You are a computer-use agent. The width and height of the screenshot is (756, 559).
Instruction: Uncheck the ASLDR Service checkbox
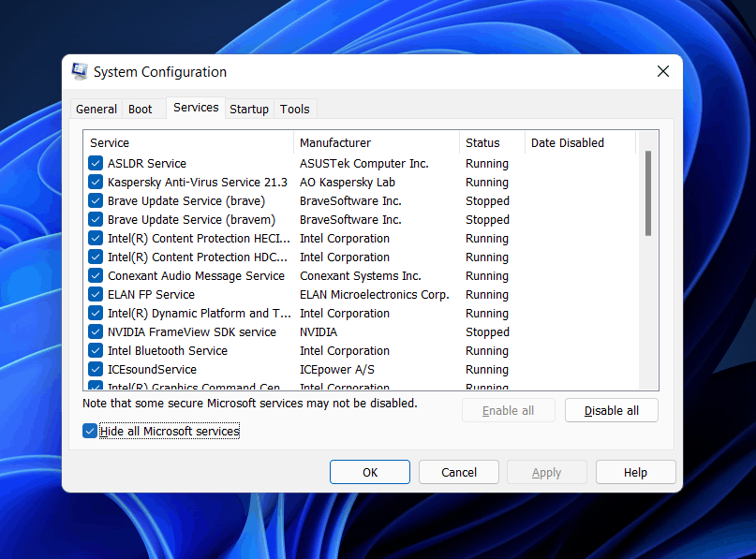[x=96, y=164]
